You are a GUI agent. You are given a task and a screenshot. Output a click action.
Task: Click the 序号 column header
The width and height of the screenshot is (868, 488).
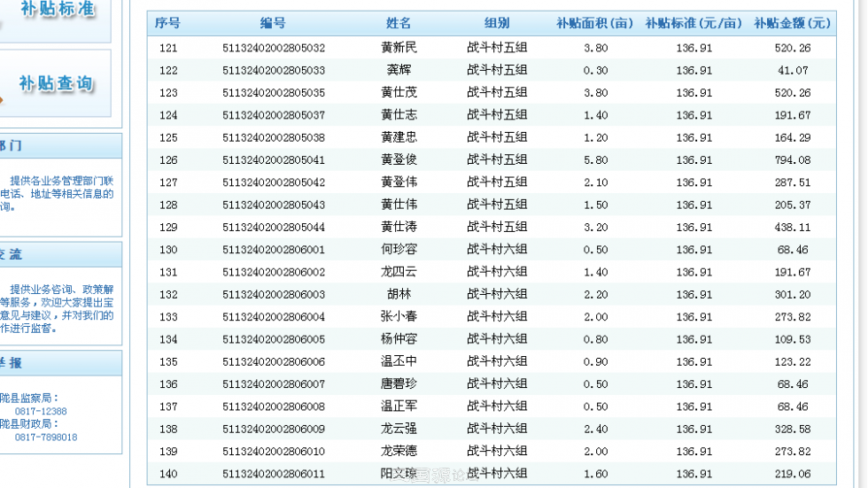167,24
